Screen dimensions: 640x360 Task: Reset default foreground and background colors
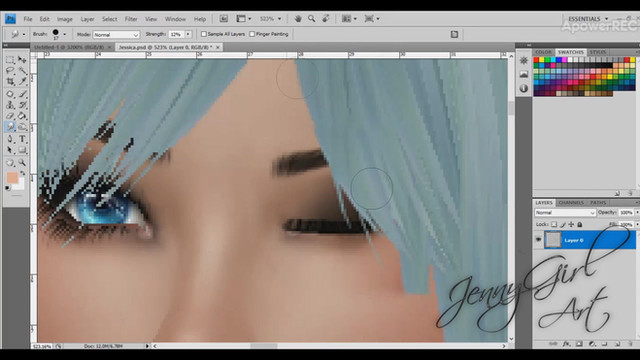7,188
